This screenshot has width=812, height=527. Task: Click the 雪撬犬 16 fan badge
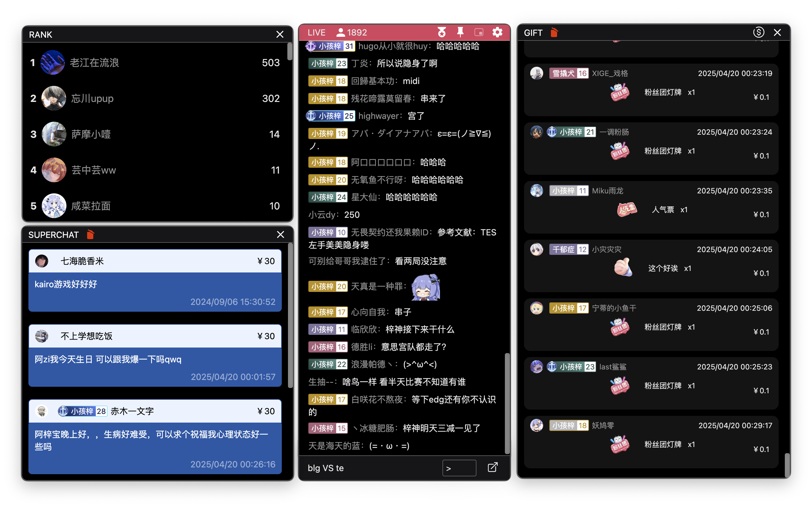pyautogui.click(x=569, y=73)
